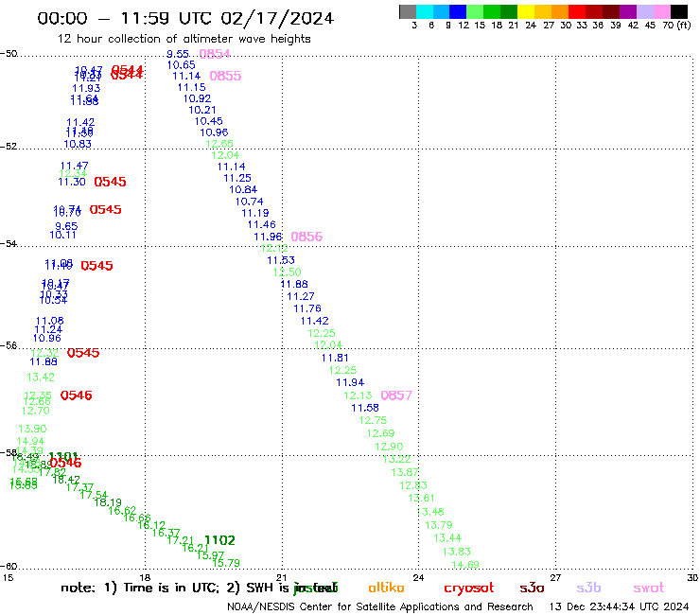Click subtitle '12 hour collection of altimeter wave heights'
The width and height of the screenshot is (700, 615).
coord(184,39)
